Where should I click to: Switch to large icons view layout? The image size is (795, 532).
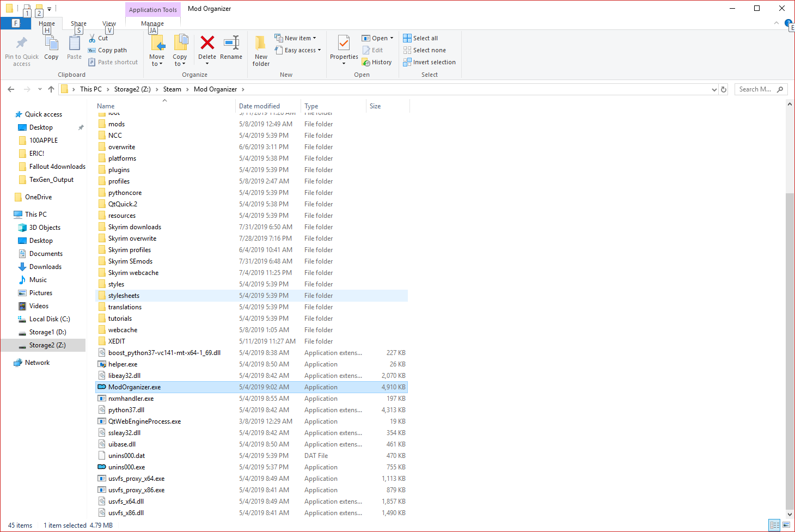(x=786, y=525)
